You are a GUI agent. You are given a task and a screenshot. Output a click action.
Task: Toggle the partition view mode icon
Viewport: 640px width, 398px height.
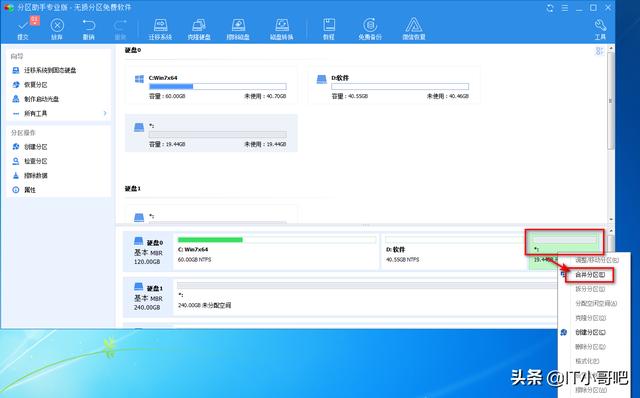(x=599, y=51)
